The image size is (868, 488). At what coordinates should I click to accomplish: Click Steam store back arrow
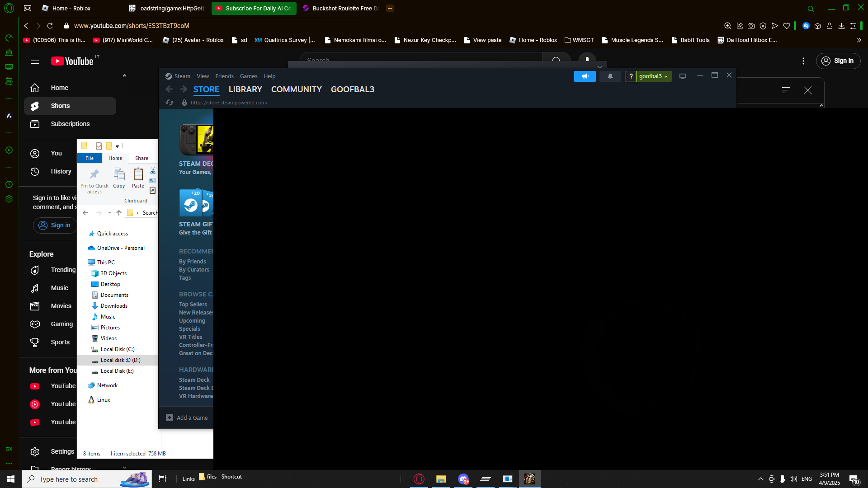[x=169, y=89]
